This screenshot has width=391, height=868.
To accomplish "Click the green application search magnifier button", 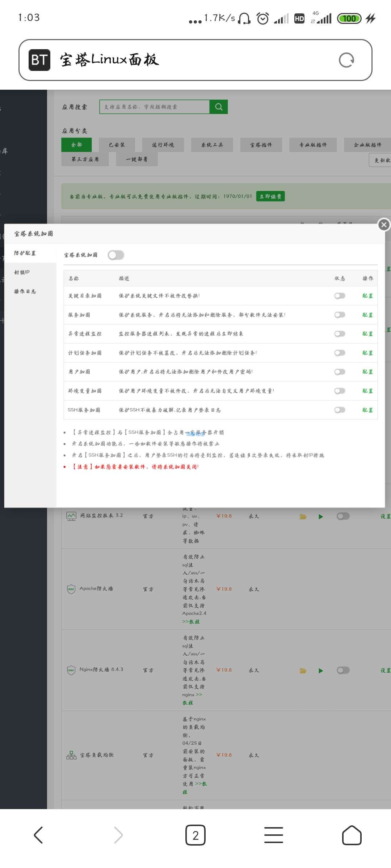I will coord(219,107).
